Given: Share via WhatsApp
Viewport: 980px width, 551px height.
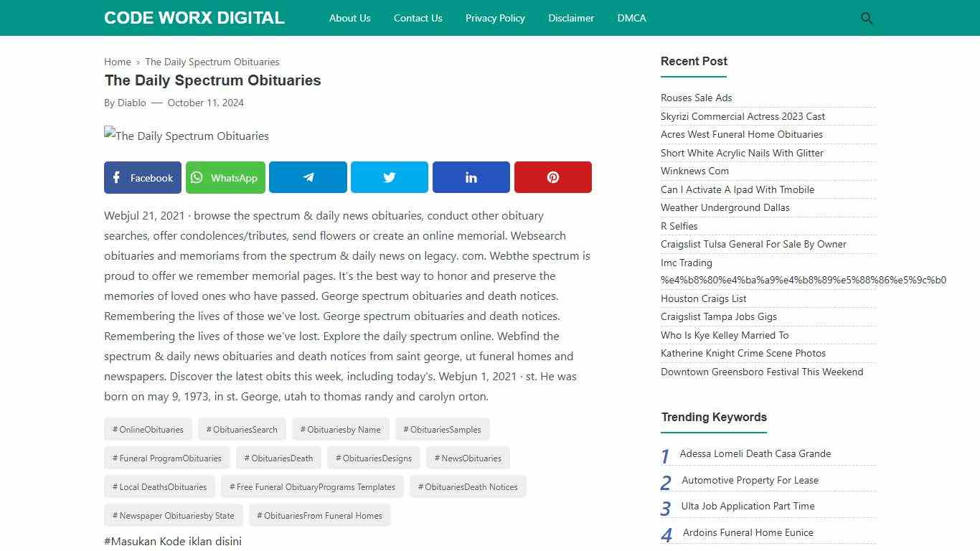Looking at the screenshot, I should pos(225,177).
